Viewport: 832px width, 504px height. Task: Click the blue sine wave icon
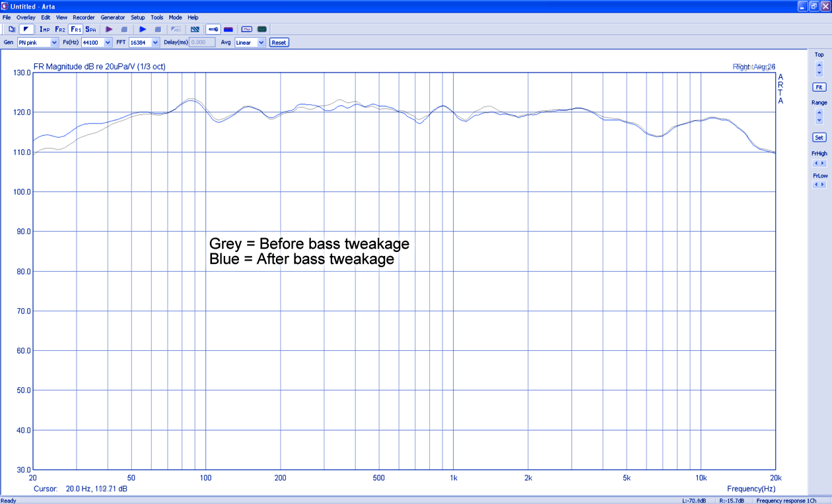(x=247, y=29)
